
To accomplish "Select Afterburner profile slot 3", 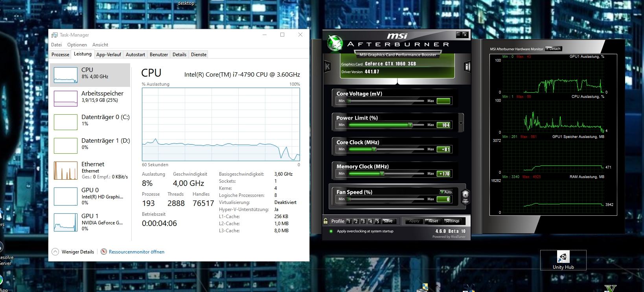I will [x=363, y=221].
